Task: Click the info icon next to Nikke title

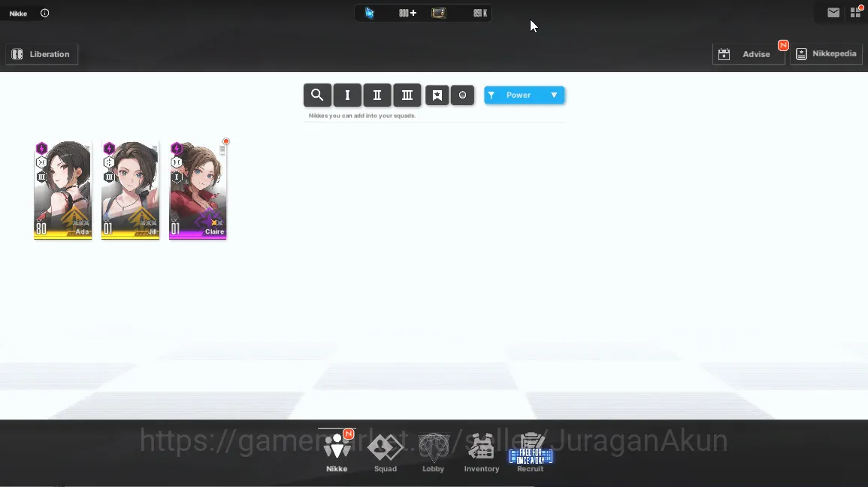Action: 45,13
